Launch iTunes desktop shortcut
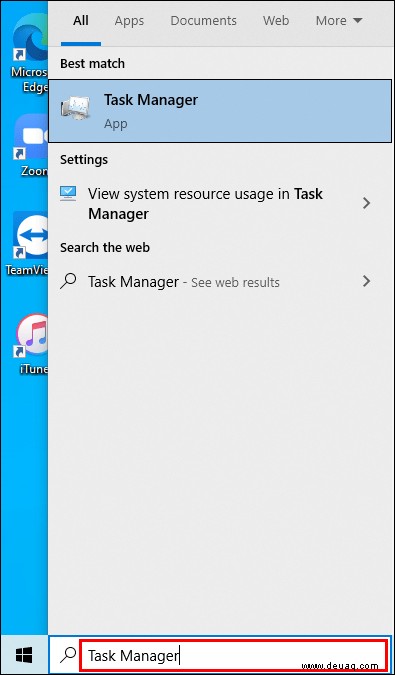The height and width of the screenshot is (675, 395). coord(32,344)
